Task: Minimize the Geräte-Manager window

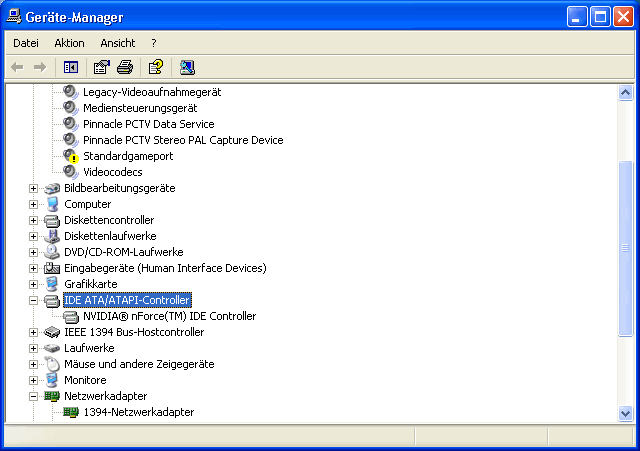Action: (577, 17)
